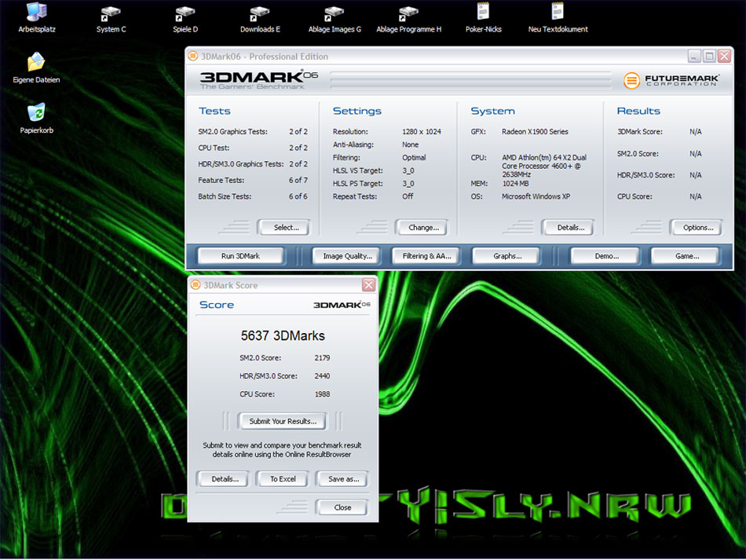Click Submit Your Results... button
This screenshot has height=560, width=746.
point(282,421)
